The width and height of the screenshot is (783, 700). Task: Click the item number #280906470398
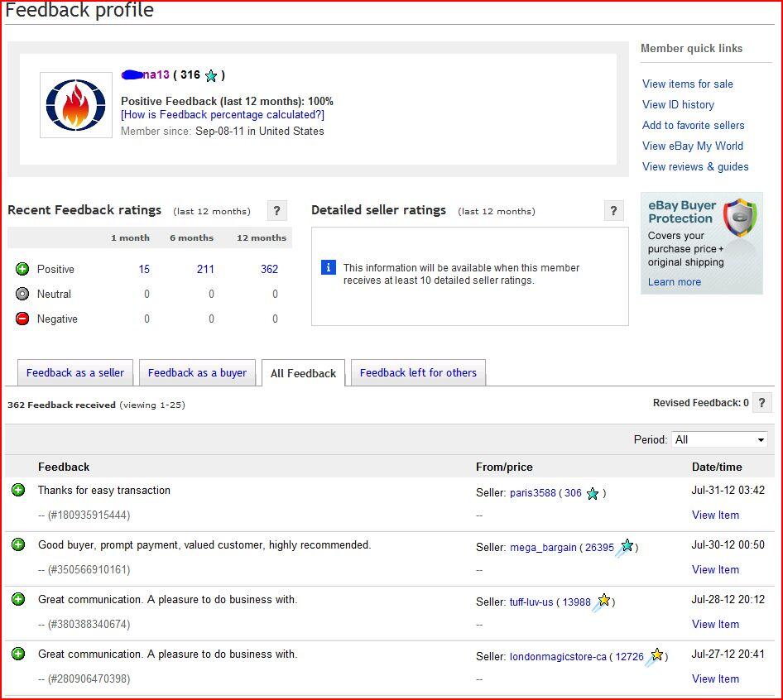(89, 678)
